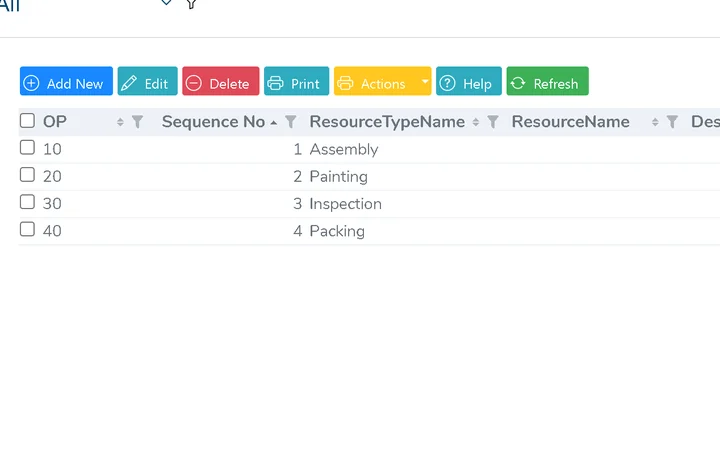This screenshot has height=450, width=720.
Task: Open the Help button
Action: click(469, 81)
